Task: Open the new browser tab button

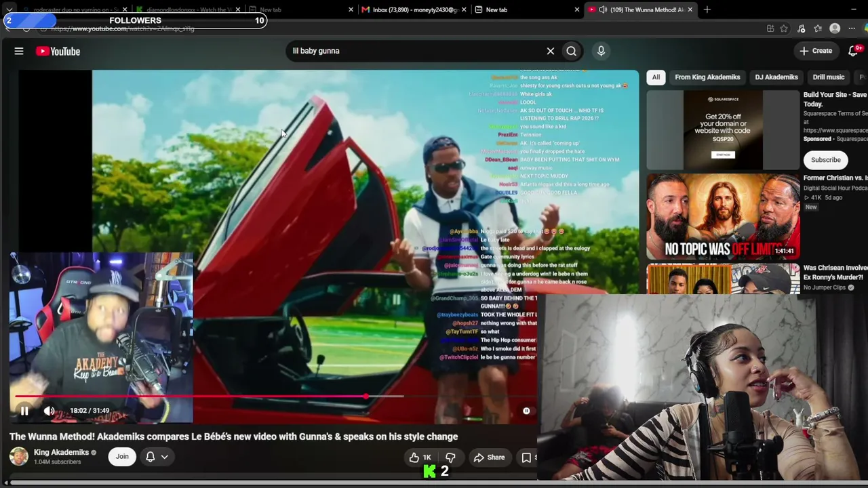Action: [707, 9]
